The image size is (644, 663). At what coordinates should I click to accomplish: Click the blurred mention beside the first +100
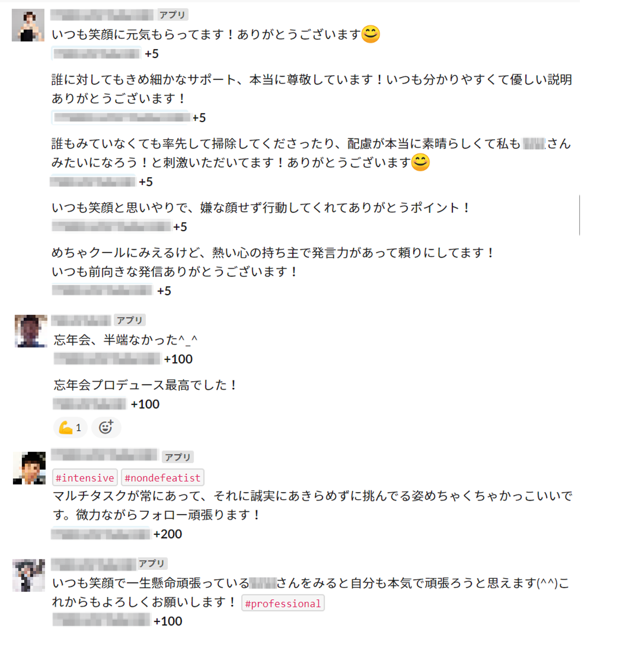click(x=107, y=359)
